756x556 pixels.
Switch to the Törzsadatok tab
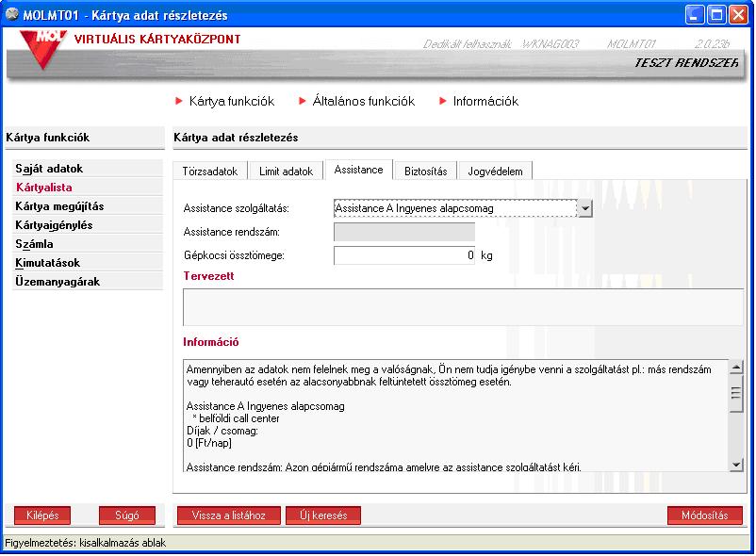click(x=209, y=171)
